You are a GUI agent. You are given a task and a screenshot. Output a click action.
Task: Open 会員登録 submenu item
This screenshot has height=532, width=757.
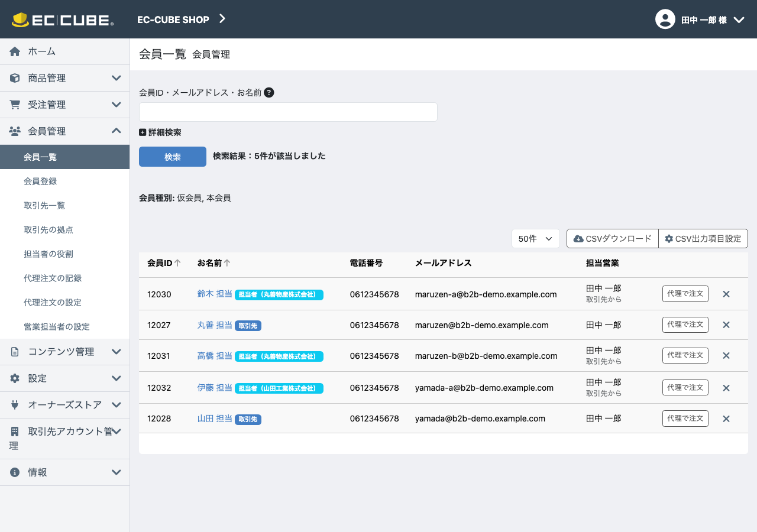[x=64, y=181]
